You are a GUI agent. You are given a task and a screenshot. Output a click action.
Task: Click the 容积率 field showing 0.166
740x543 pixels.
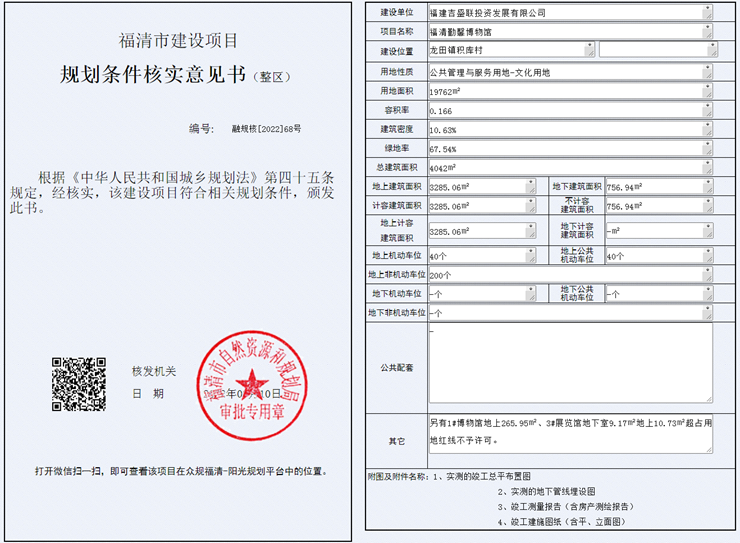pyautogui.click(x=570, y=110)
